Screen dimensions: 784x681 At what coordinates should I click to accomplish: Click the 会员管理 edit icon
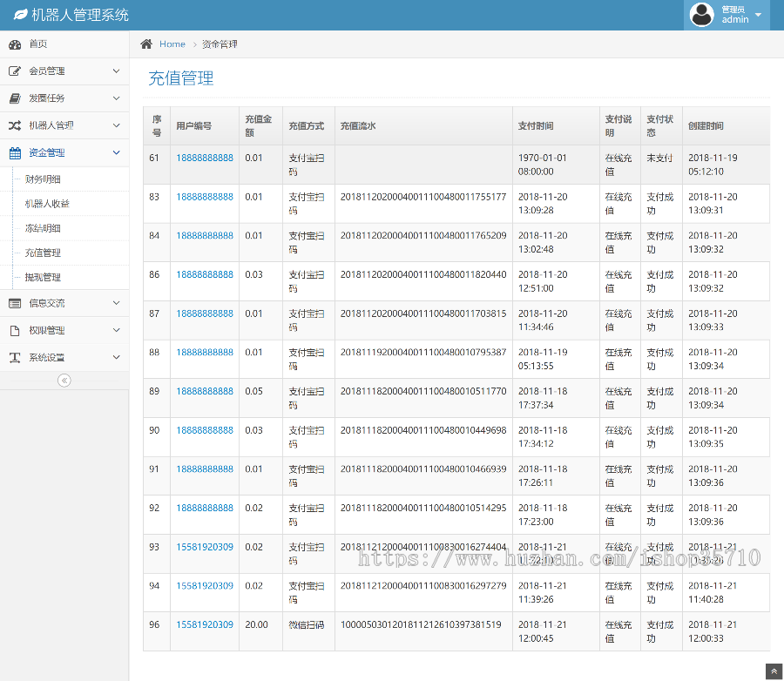pyautogui.click(x=15, y=71)
